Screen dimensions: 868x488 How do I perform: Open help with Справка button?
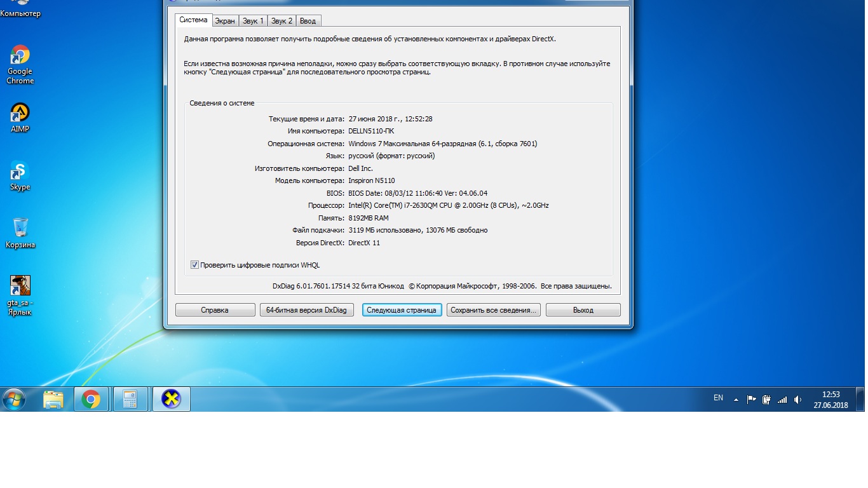pyautogui.click(x=215, y=310)
